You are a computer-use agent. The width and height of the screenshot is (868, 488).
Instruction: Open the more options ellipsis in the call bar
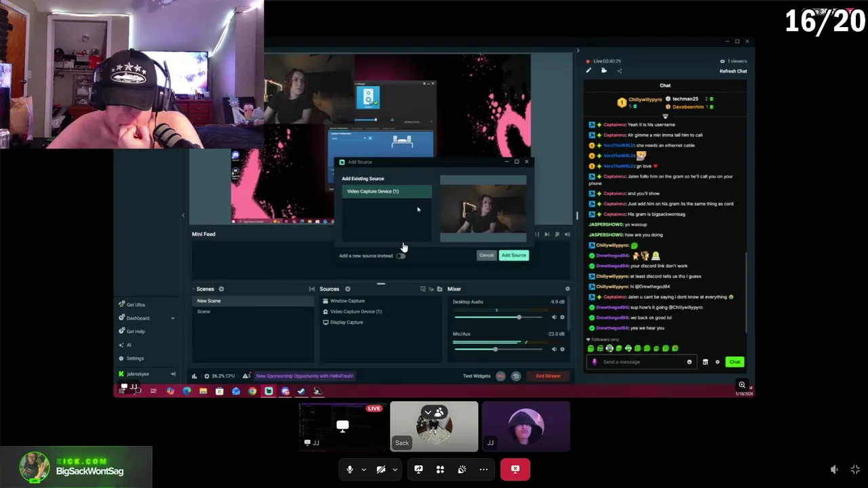pos(484,469)
